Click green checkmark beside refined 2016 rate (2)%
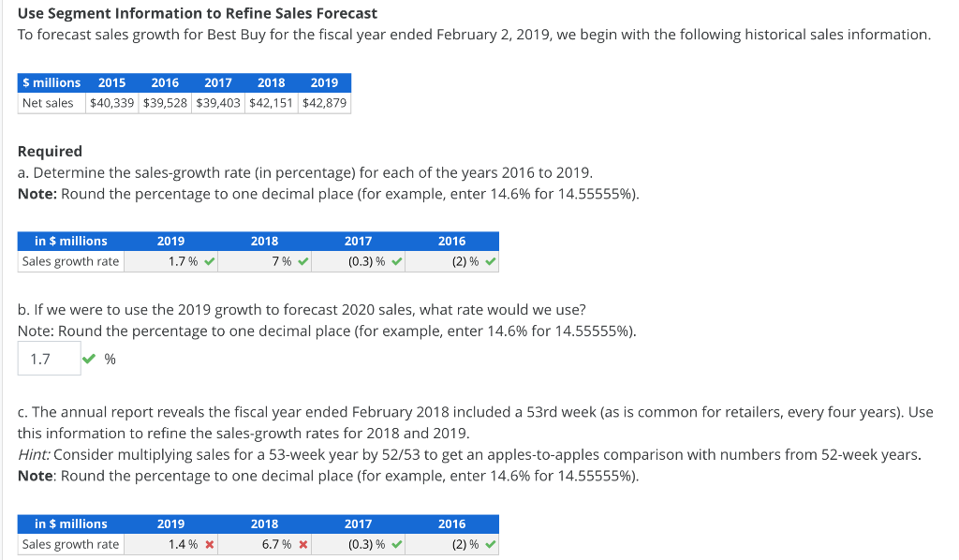 pos(492,545)
